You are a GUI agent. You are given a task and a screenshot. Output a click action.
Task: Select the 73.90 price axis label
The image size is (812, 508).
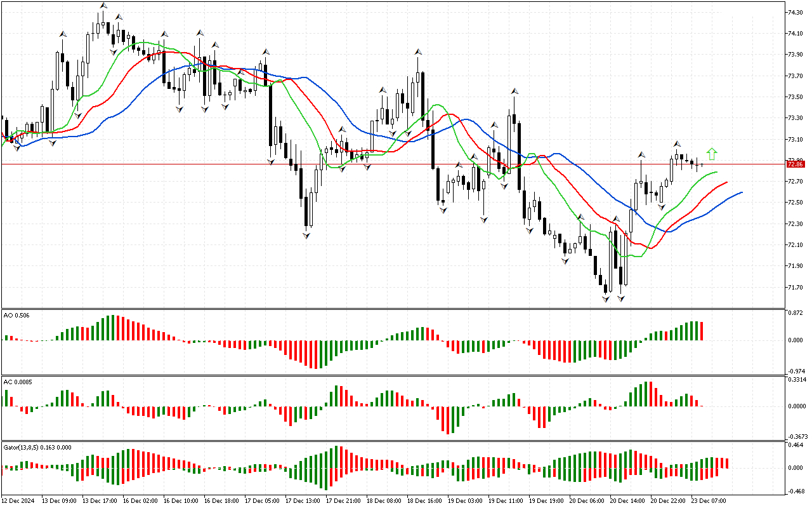[796, 55]
